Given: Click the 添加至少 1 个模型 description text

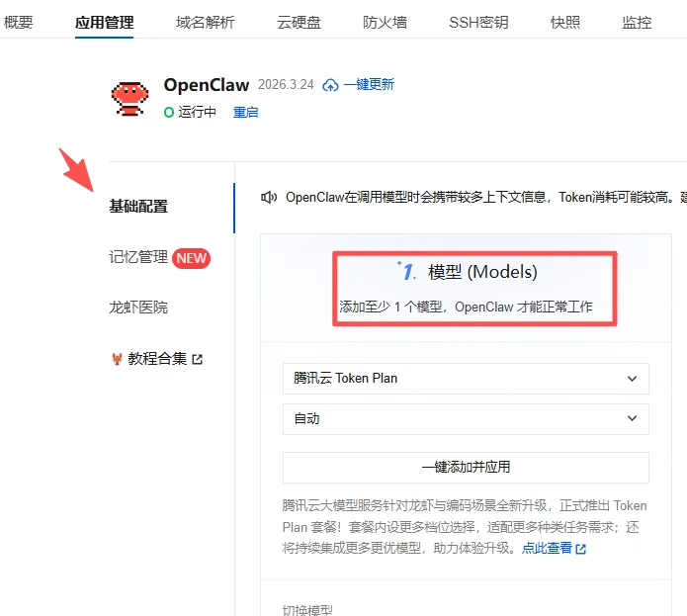Looking at the screenshot, I should (466, 307).
